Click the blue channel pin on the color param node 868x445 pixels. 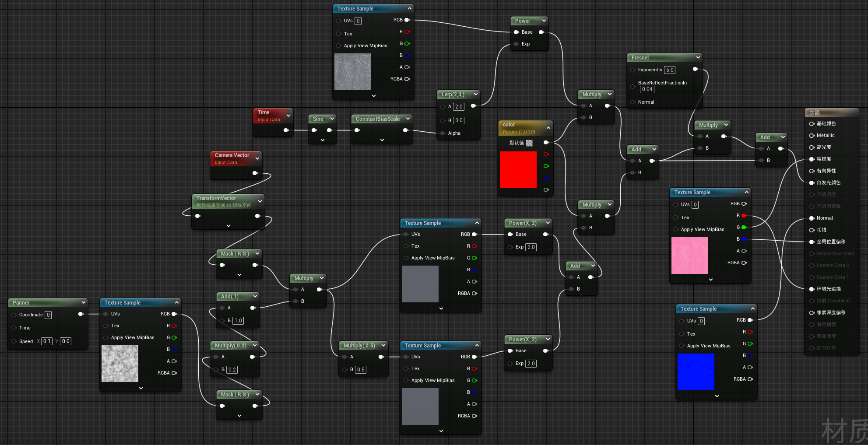click(546, 178)
